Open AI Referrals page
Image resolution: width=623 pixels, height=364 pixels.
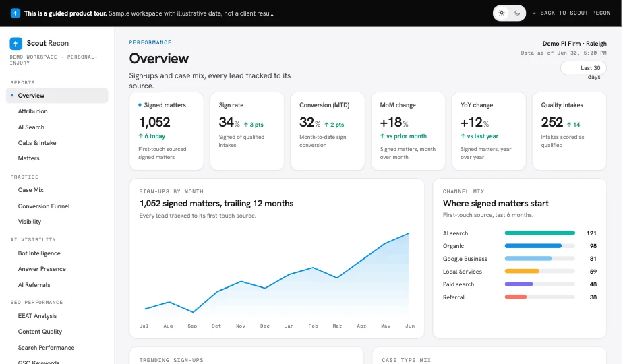[x=34, y=285]
